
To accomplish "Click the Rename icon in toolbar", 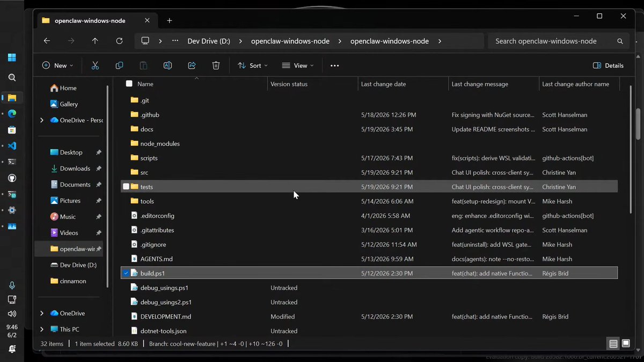I will (x=167, y=65).
